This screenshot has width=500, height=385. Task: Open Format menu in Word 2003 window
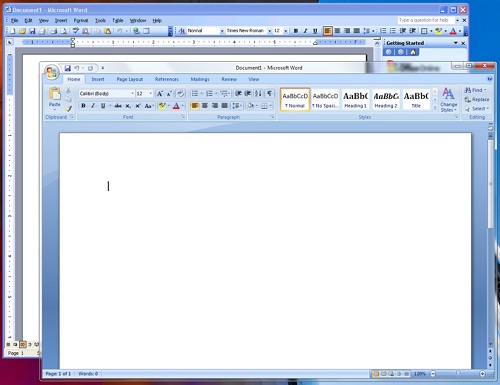81,20
